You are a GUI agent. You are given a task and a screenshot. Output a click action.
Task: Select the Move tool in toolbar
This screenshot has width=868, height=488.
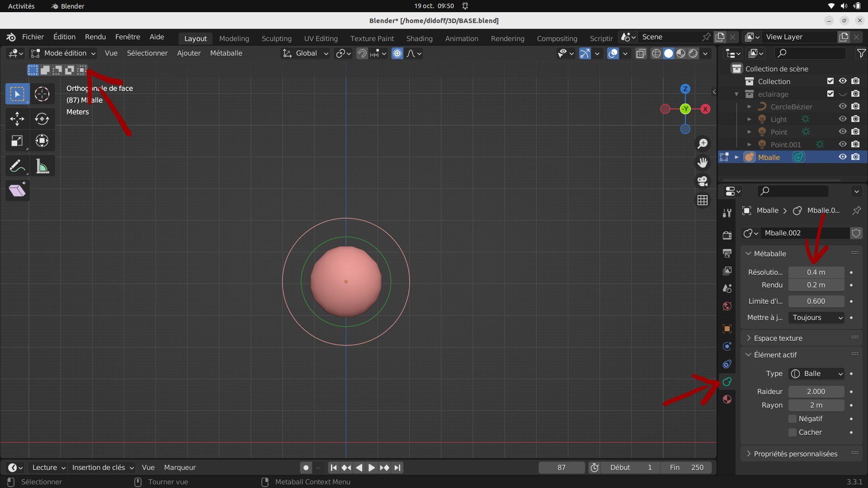[x=17, y=119]
